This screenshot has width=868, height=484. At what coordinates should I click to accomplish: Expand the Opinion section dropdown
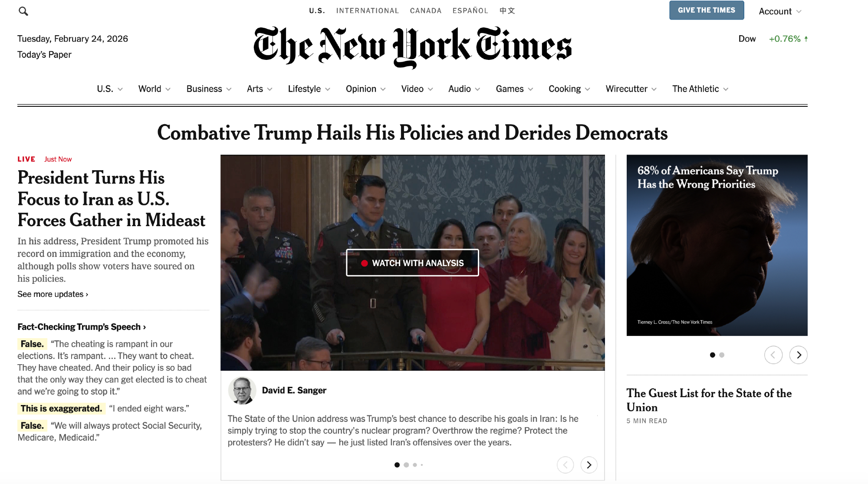[365, 89]
